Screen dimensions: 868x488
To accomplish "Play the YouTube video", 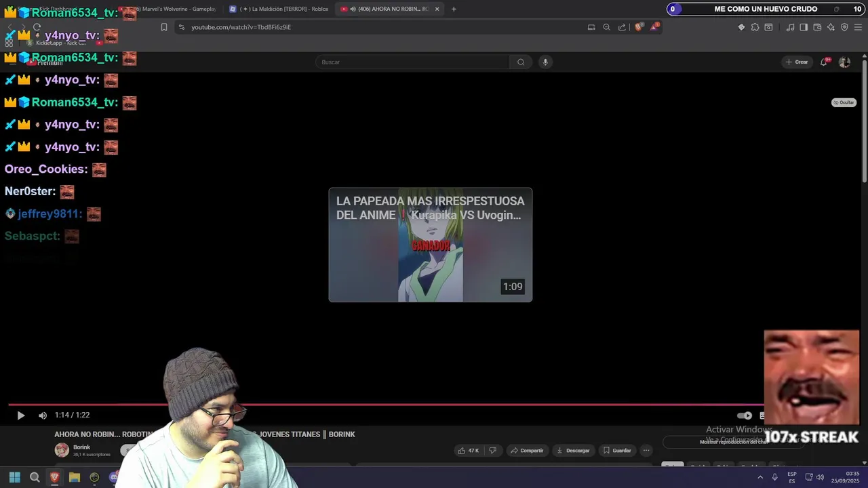I will pyautogui.click(x=20, y=415).
